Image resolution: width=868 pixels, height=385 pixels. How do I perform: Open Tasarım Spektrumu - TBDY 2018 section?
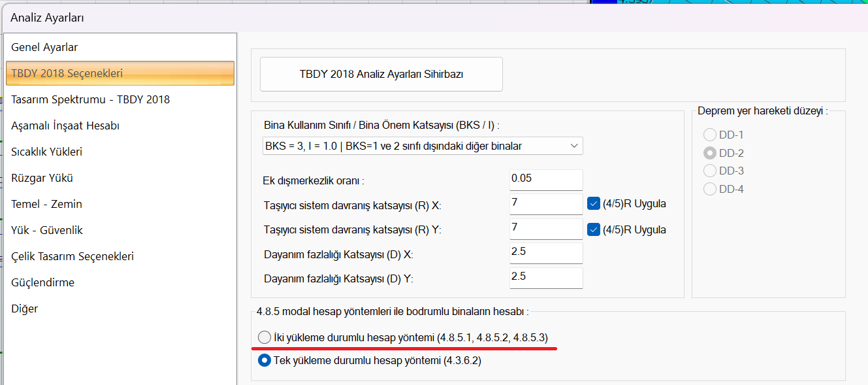pyautogui.click(x=90, y=99)
